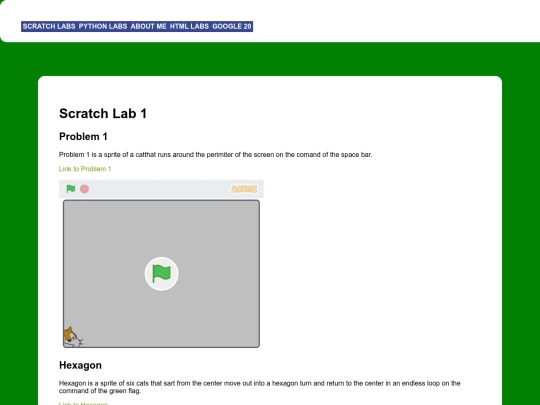Open the Scratch Labs nav item
Image resolution: width=540 pixels, height=405 pixels.
(x=49, y=27)
